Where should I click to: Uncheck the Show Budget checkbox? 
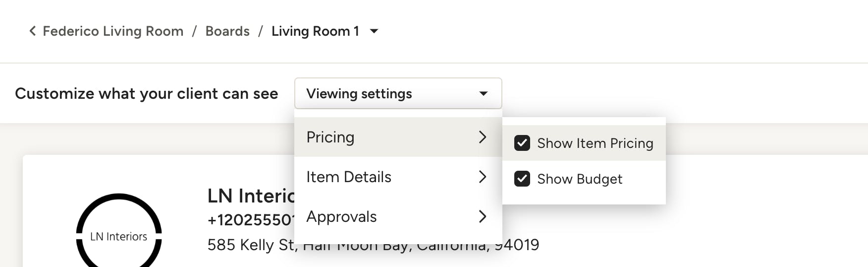point(522,179)
